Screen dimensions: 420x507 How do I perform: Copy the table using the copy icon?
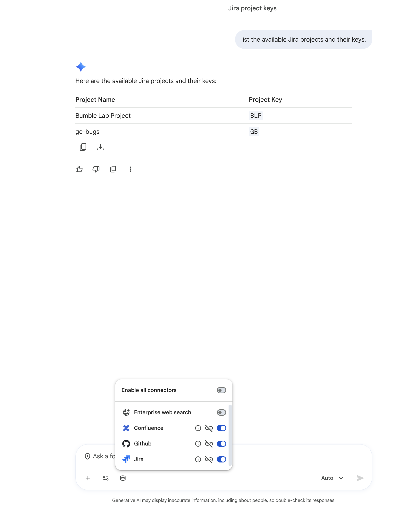83,147
